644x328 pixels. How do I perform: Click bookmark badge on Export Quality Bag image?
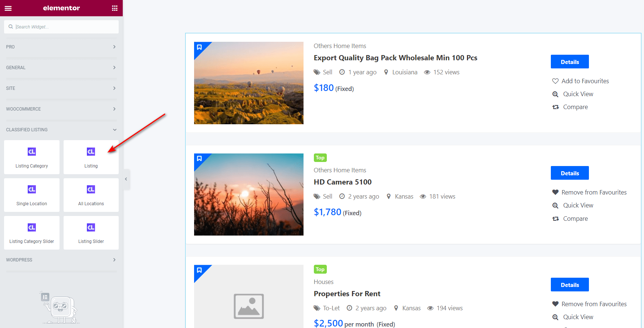tap(199, 47)
